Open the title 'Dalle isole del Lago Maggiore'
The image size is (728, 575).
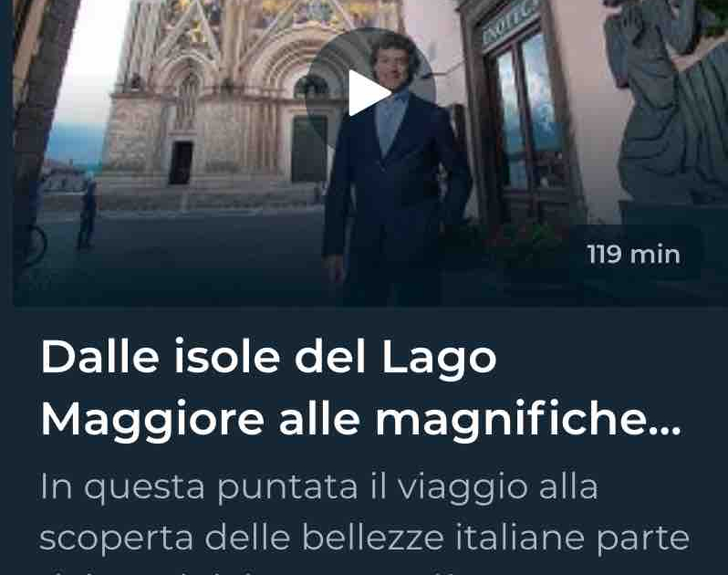(360, 388)
